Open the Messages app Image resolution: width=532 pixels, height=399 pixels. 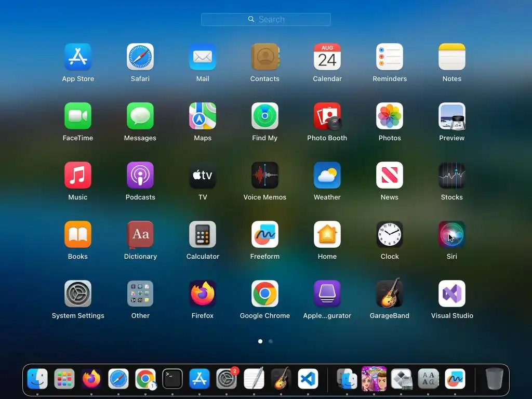(x=140, y=116)
